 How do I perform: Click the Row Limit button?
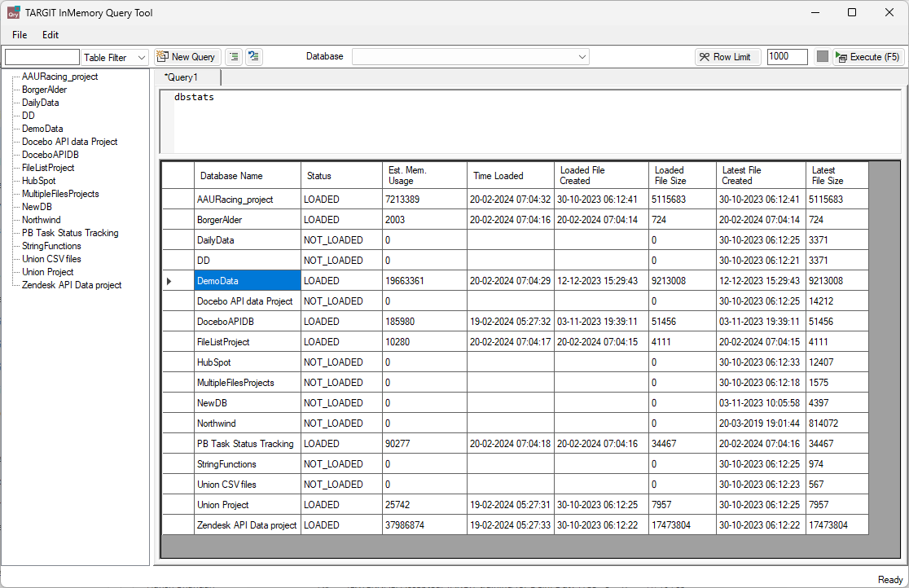click(x=727, y=57)
